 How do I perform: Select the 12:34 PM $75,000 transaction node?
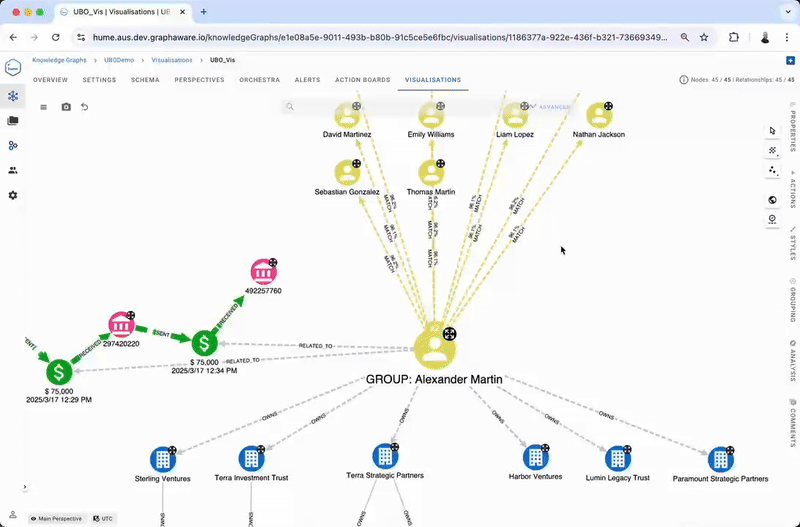(x=204, y=343)
